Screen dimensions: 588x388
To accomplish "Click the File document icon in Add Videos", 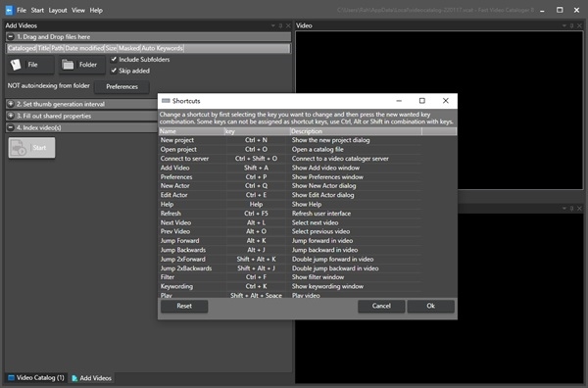I will [x=16, y=65].
